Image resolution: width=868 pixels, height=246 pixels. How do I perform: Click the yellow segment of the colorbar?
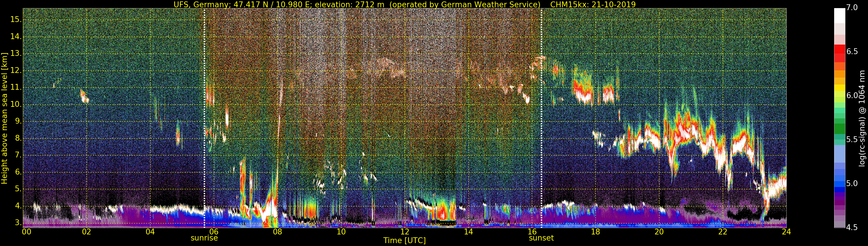click(x=839, y=88)
